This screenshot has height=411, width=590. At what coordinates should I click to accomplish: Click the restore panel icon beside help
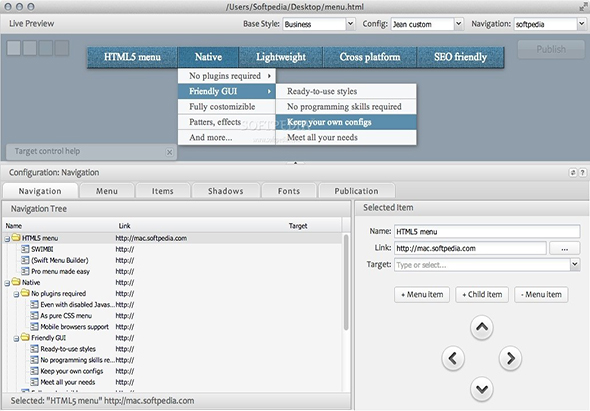click(x=573, y=172)
